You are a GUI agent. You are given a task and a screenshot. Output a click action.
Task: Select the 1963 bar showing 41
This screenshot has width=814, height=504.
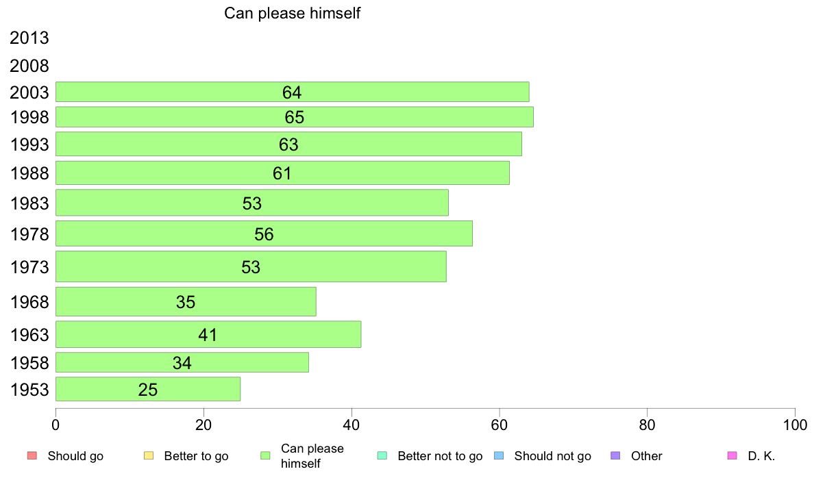(208, 334)
